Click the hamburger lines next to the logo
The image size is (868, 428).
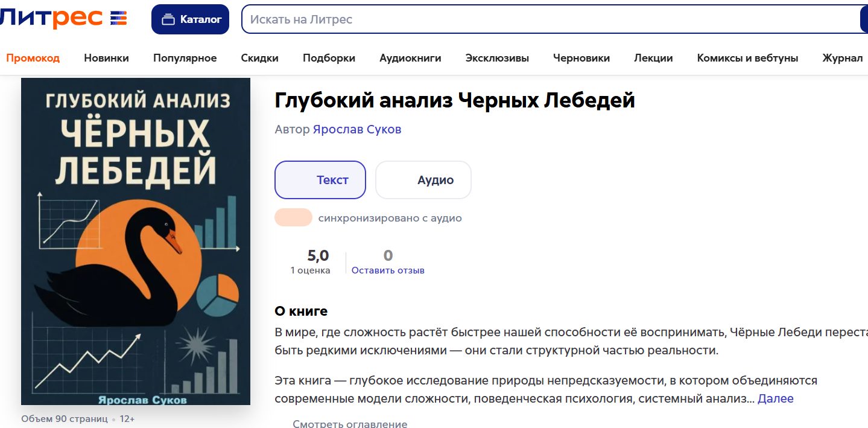click(x=119, y=18)
